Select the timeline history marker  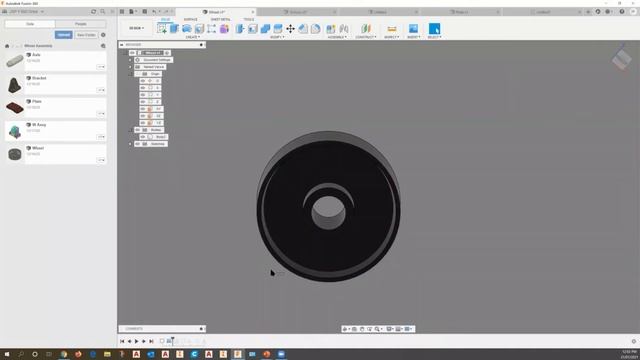(173, 340)
